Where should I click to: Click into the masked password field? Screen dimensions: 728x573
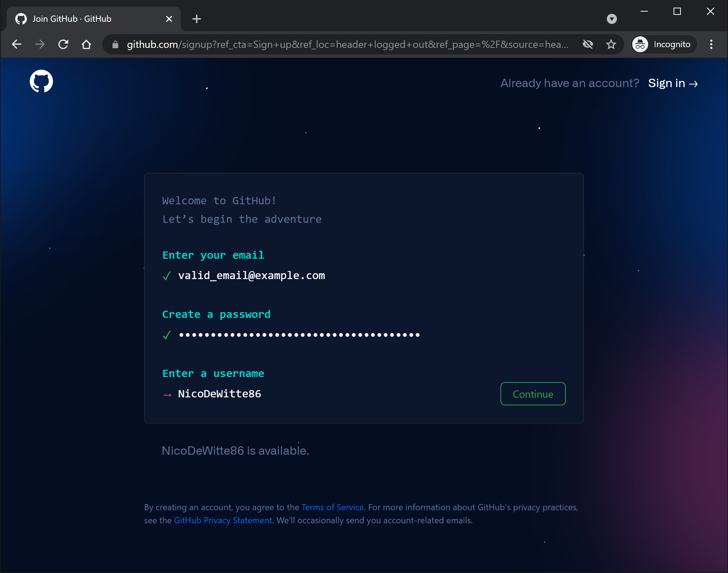click(299, 335)
